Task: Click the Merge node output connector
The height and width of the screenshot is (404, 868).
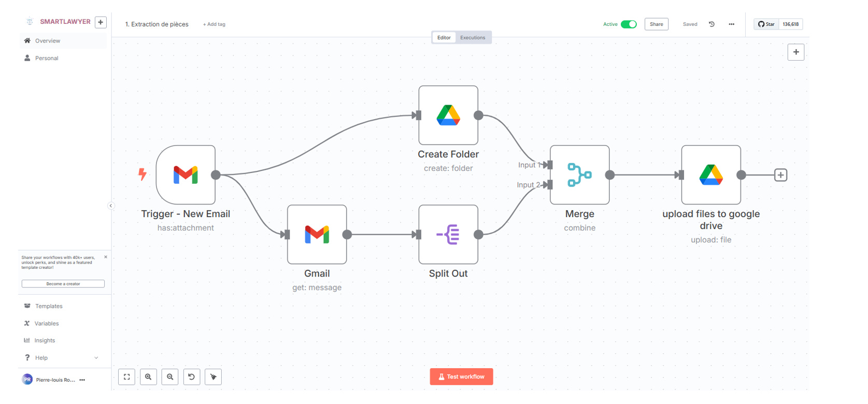Action: point(610,175)
